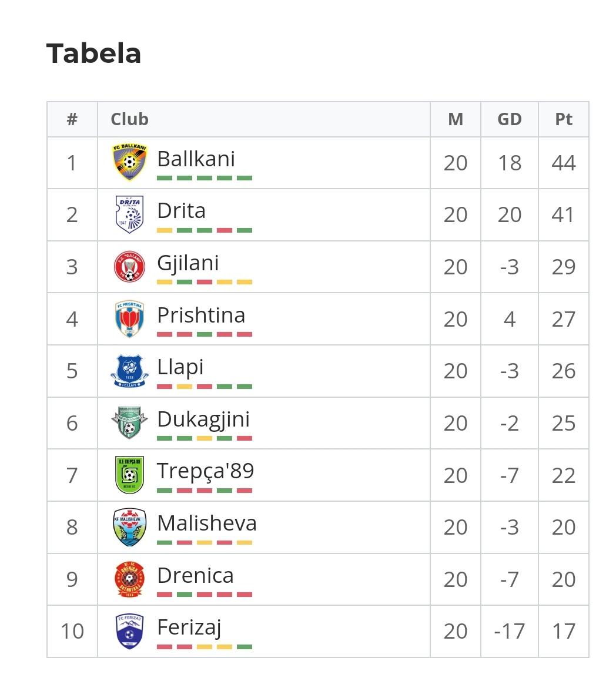Click the Ferizaj club crest
Viewport: 616px width, 698px height.
point(129,631)
